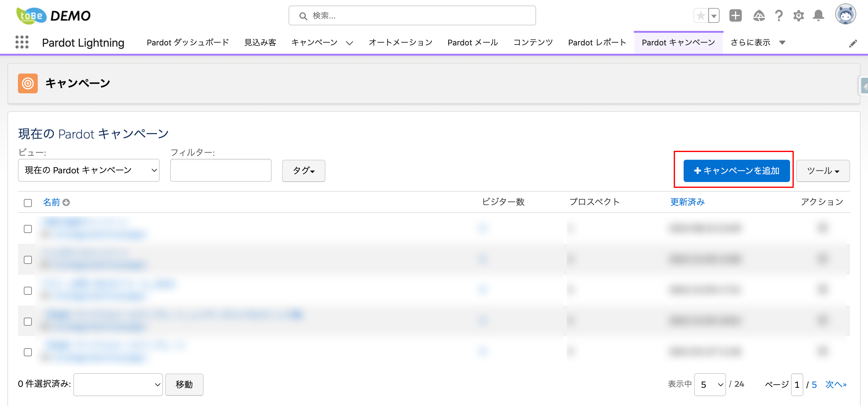Click the favorites star icon
868x406 pixels.
(x=701, y=15)
